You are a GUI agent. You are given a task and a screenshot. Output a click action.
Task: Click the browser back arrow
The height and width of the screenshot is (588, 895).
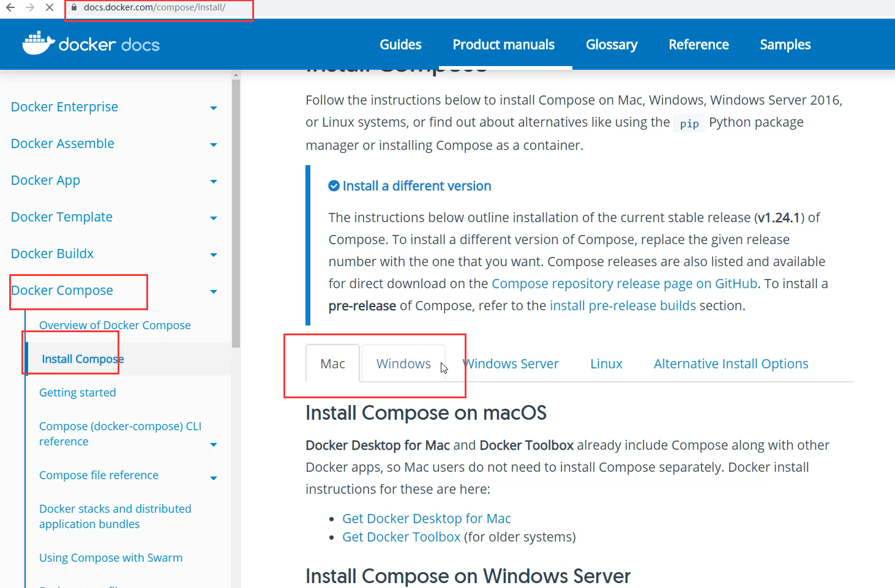point(10,8)
